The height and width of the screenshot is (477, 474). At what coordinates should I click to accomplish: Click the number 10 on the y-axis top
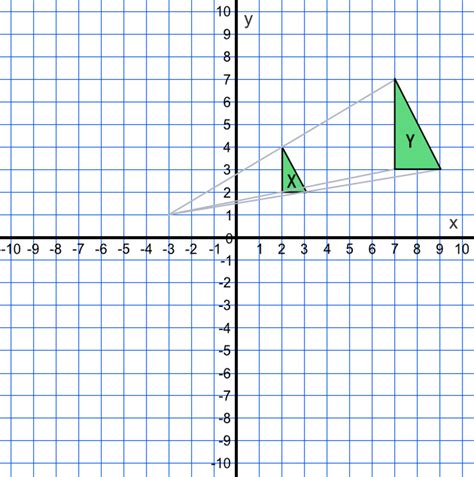[223, 12]
